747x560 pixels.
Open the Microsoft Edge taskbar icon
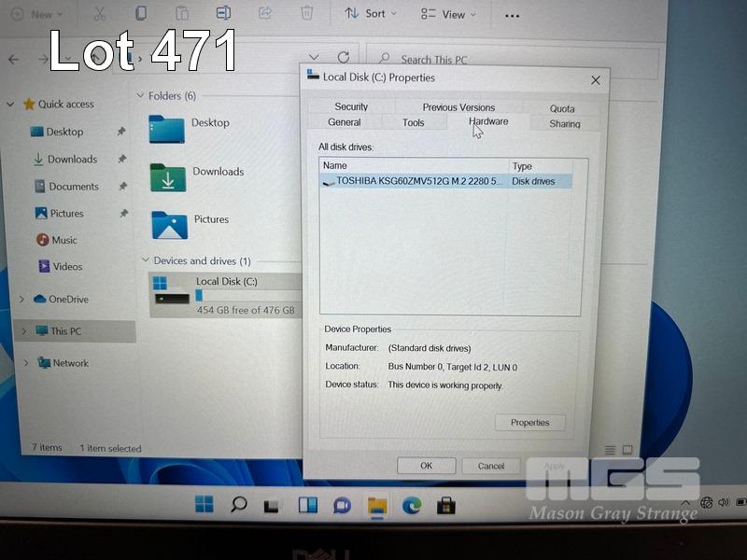[412, 505]
